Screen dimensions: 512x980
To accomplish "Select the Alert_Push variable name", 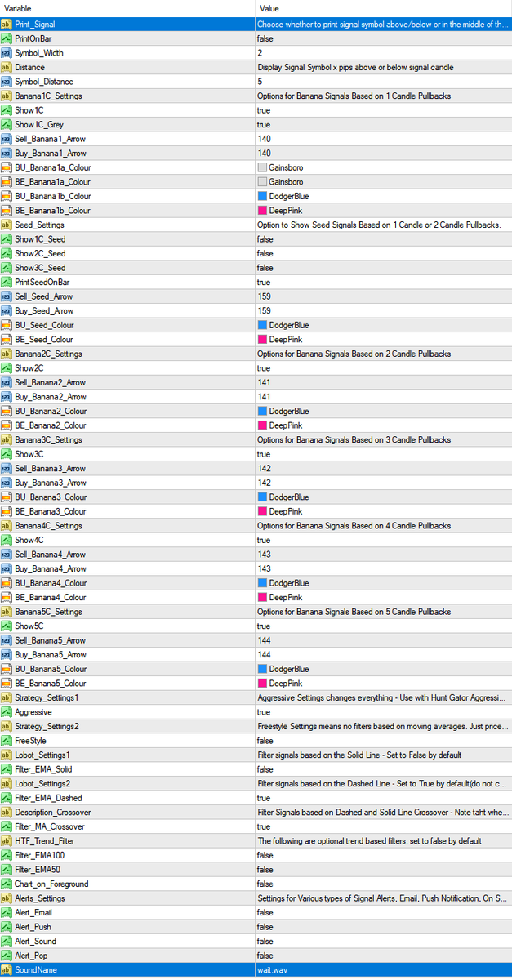I will 35,927.
